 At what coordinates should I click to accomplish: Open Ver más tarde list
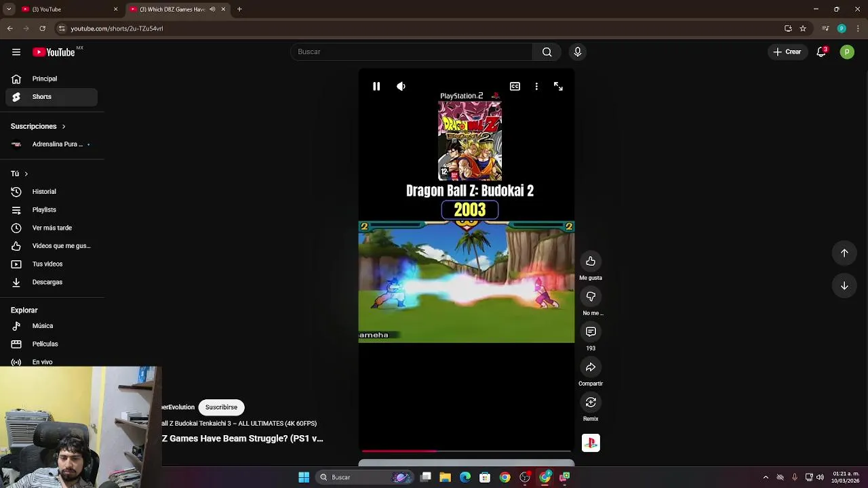click(x=52, y=228)
